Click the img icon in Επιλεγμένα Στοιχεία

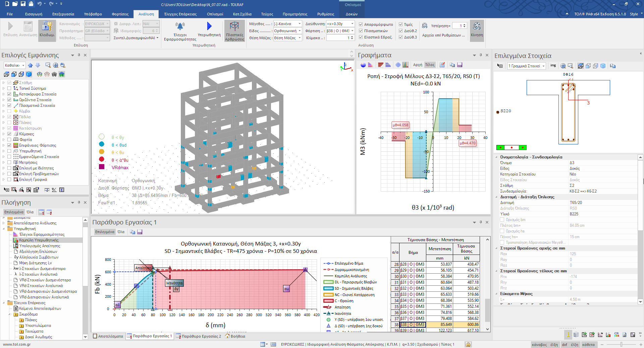553,66
